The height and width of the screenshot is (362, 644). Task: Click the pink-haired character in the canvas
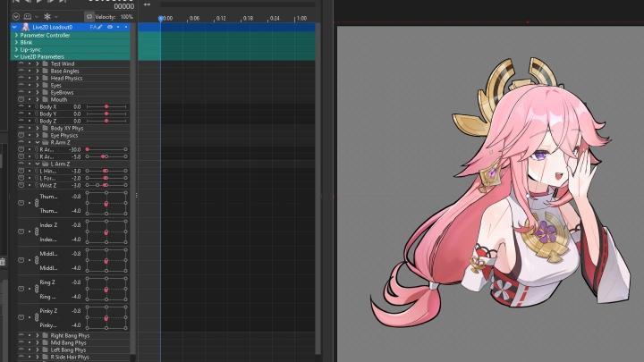[503, 193]
